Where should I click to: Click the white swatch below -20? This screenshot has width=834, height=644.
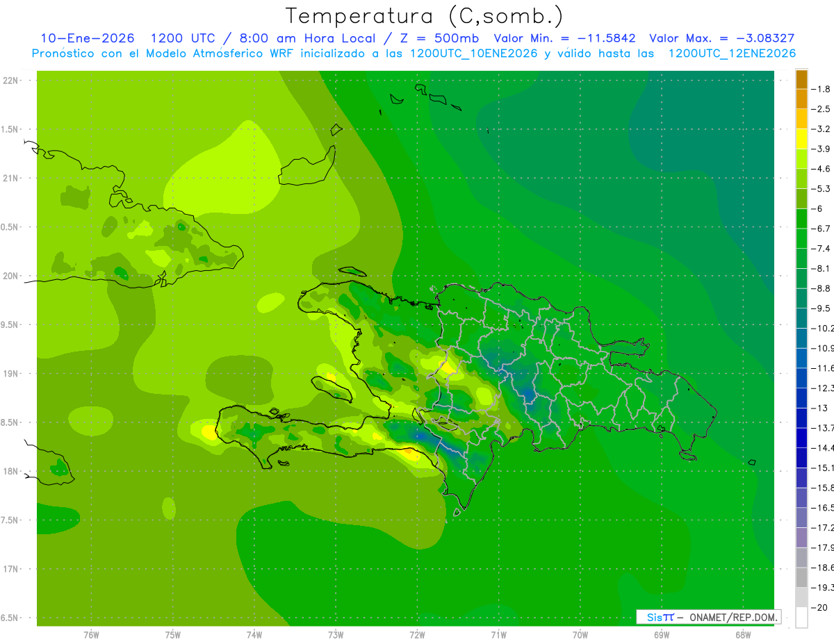point(801,617)
